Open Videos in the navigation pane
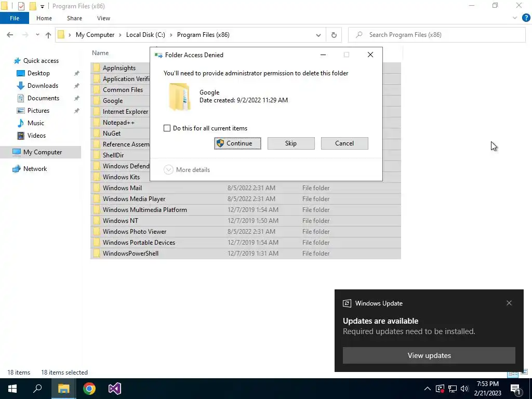532x399 pixels. click(36, 136)
